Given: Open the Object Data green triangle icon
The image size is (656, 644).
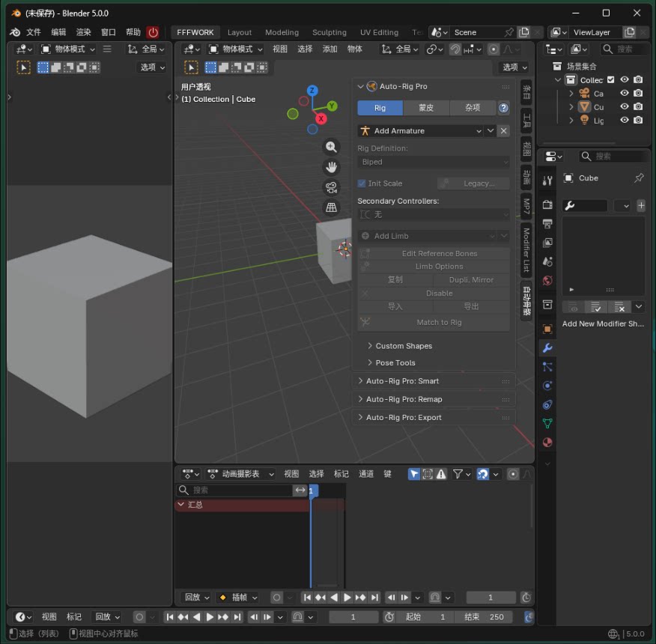Looking at the screenshot, I should [547, 424].
